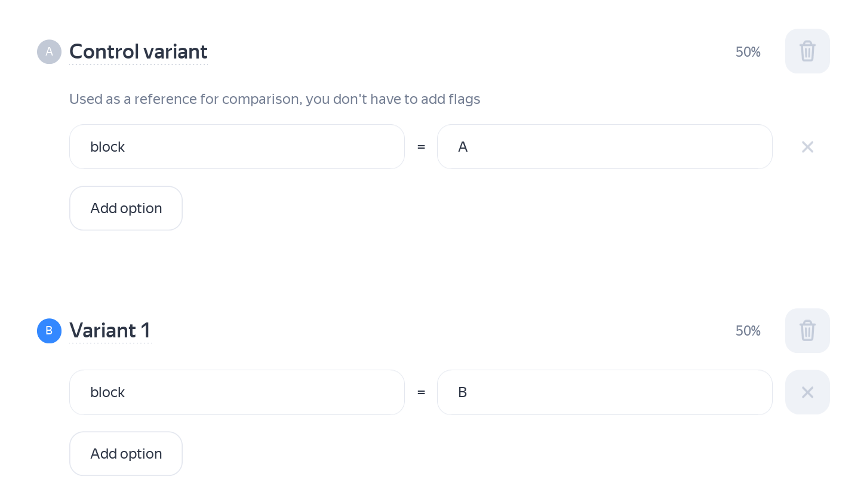This screenshot has width=867, height=504.
Task: Rename the Control variant title
Action: click(x=139, y=52)
